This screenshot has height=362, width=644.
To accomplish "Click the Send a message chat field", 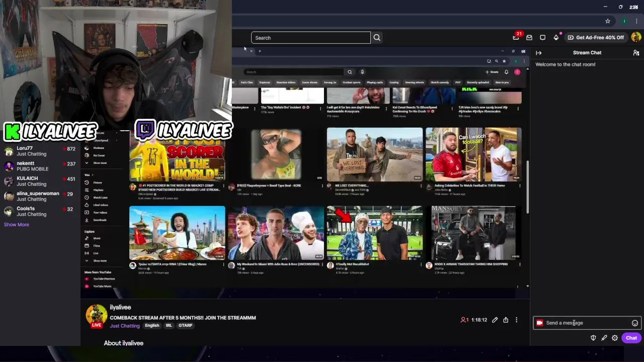I will click(587, 323).
